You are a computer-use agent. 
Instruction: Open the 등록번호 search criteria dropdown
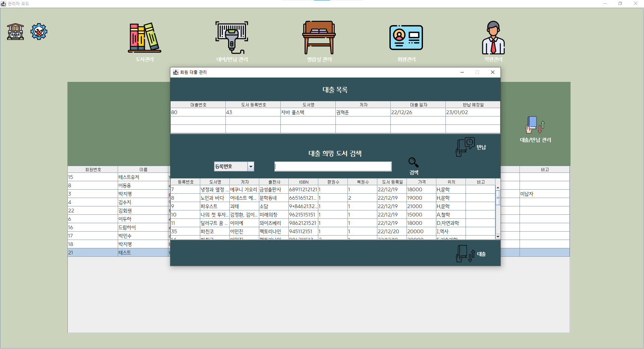pyautogui.click(x=234, y=166)
